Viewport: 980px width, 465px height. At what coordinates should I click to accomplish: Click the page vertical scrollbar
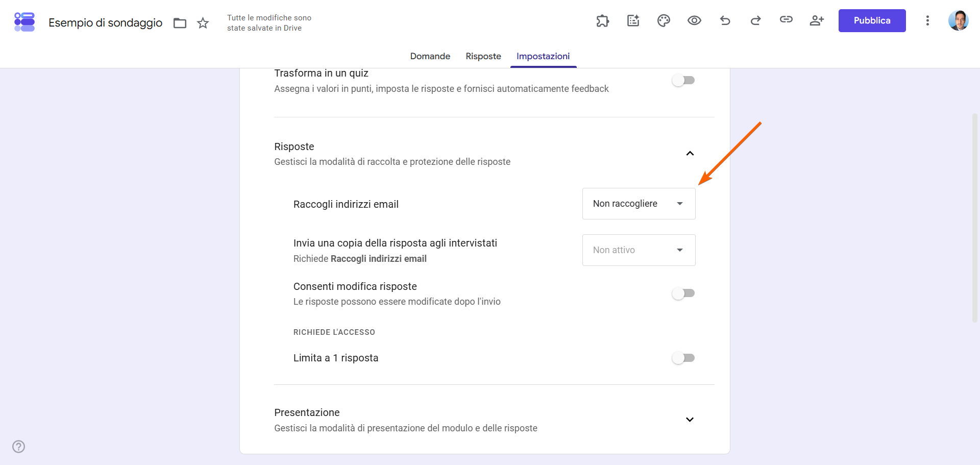[975, 218]
